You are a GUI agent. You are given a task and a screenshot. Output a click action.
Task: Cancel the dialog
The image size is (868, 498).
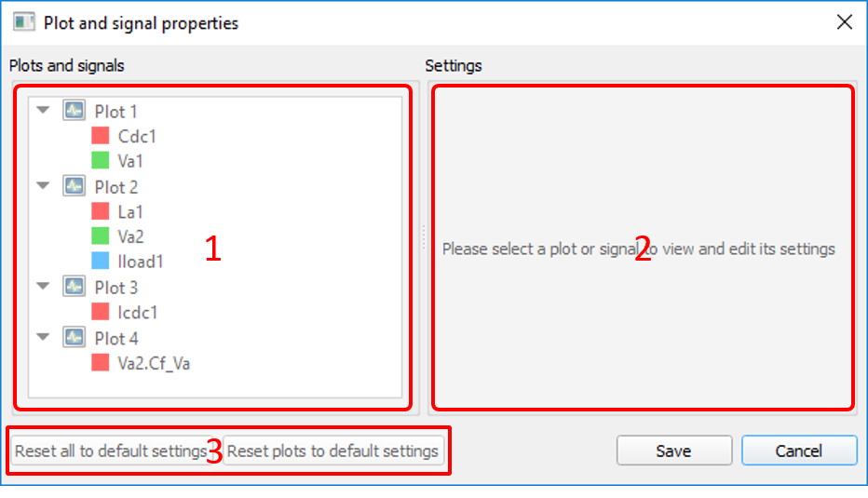point(798,451)
